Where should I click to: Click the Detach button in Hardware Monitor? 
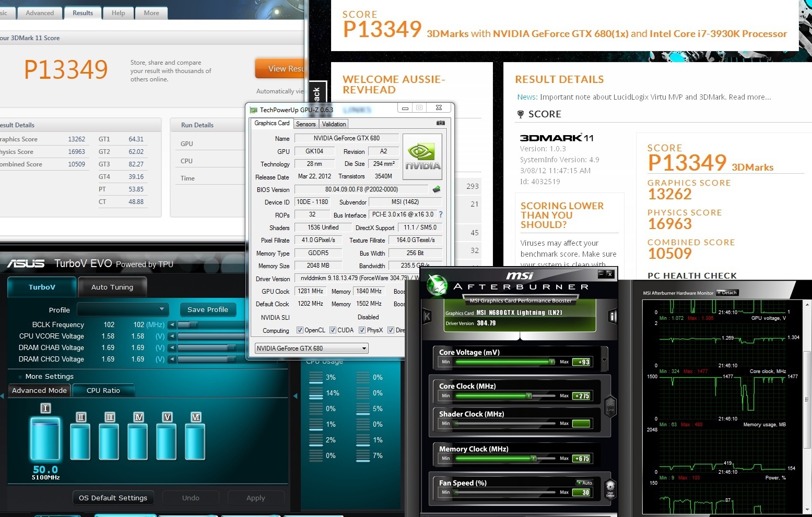coord(727,293)
